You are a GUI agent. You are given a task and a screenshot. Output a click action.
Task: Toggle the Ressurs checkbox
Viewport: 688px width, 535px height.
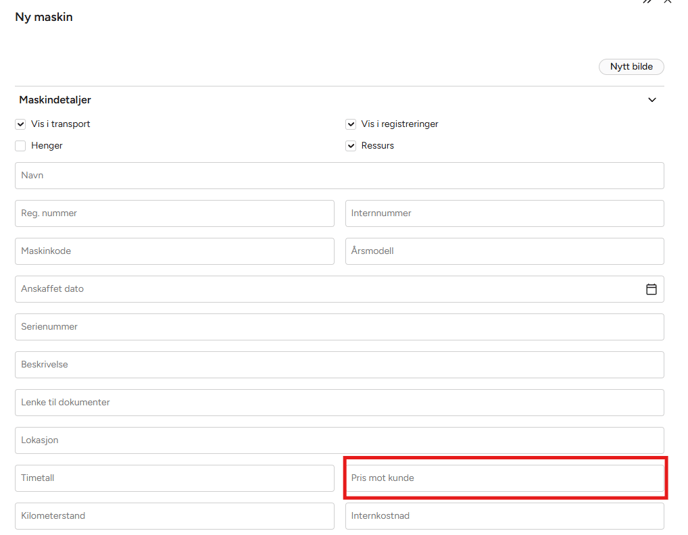pyautogui.click(x=351, y=146)
